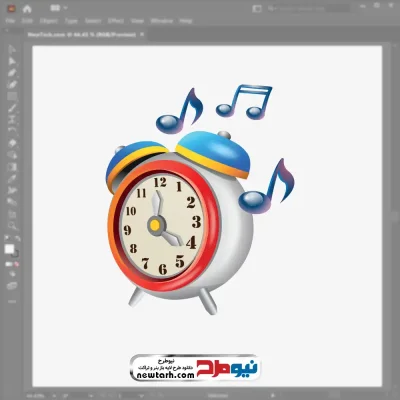This screenshot has height=400, width=400.
Task: Select the Selection tool arrow
Action: pos(12,50)
